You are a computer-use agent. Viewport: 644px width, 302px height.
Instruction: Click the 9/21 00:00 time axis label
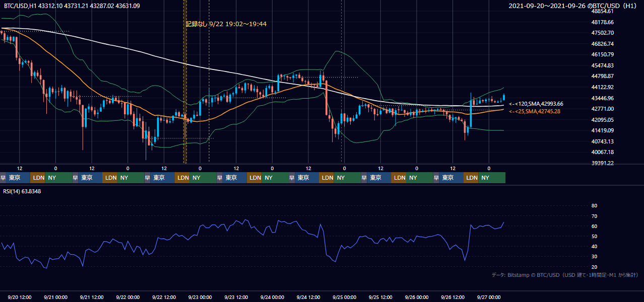click(x=55, y=297)
